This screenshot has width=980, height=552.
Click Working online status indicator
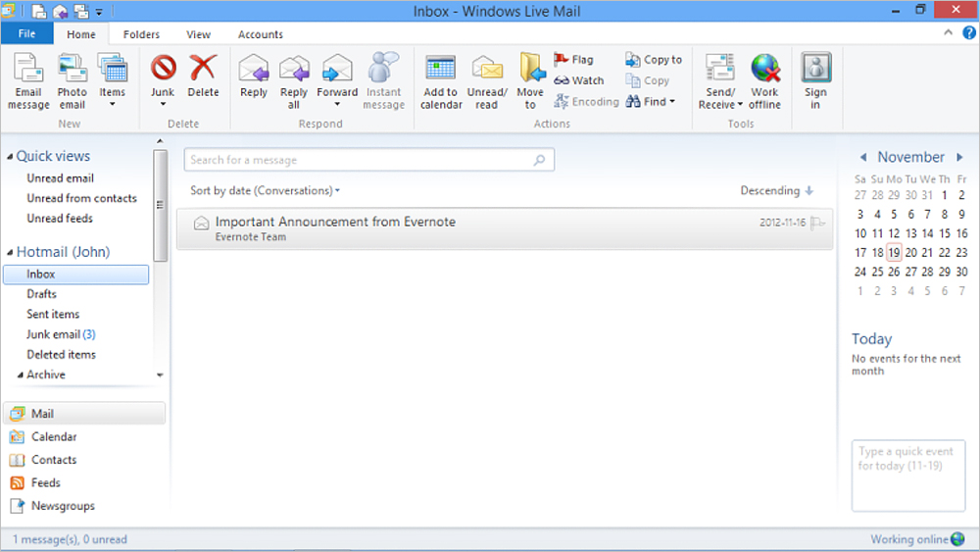917,539
